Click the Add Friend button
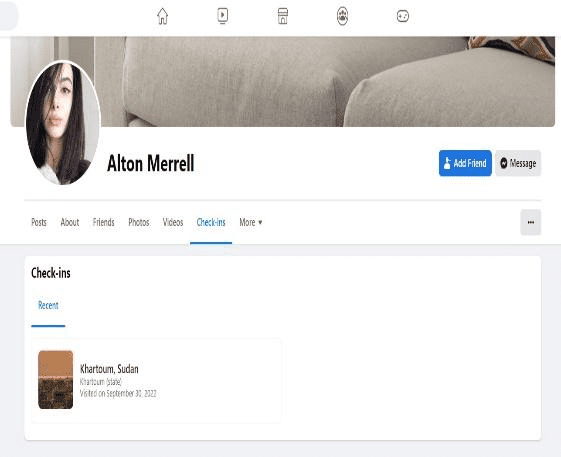This screenshot has height=457, width=561. click(465, 163)
